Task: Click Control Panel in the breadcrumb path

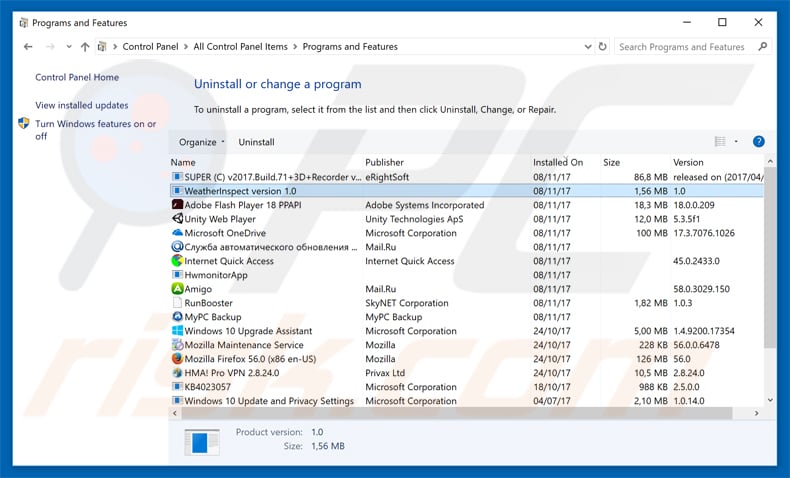Action: click(x=150, y=46)
